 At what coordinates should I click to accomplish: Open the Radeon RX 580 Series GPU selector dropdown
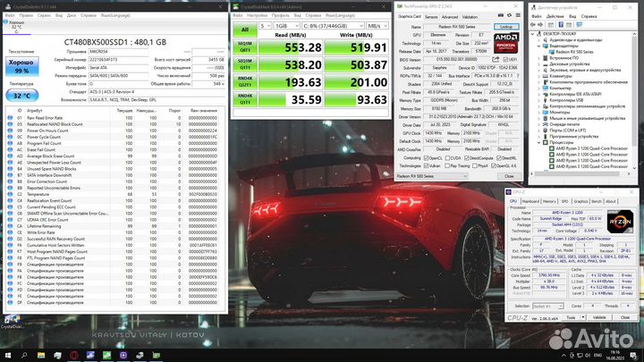[x=431, y=176]
